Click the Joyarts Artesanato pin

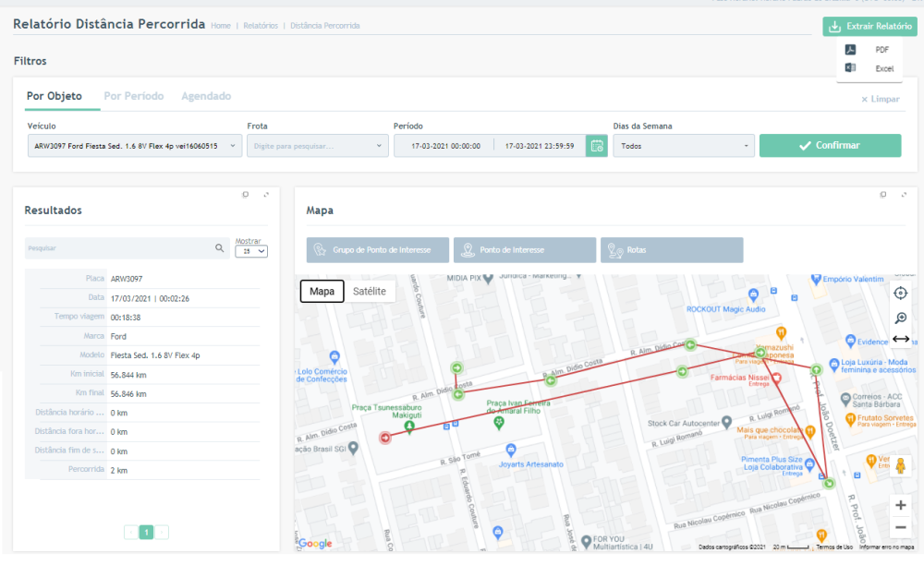pyautogui.click(x=511, y=451)
